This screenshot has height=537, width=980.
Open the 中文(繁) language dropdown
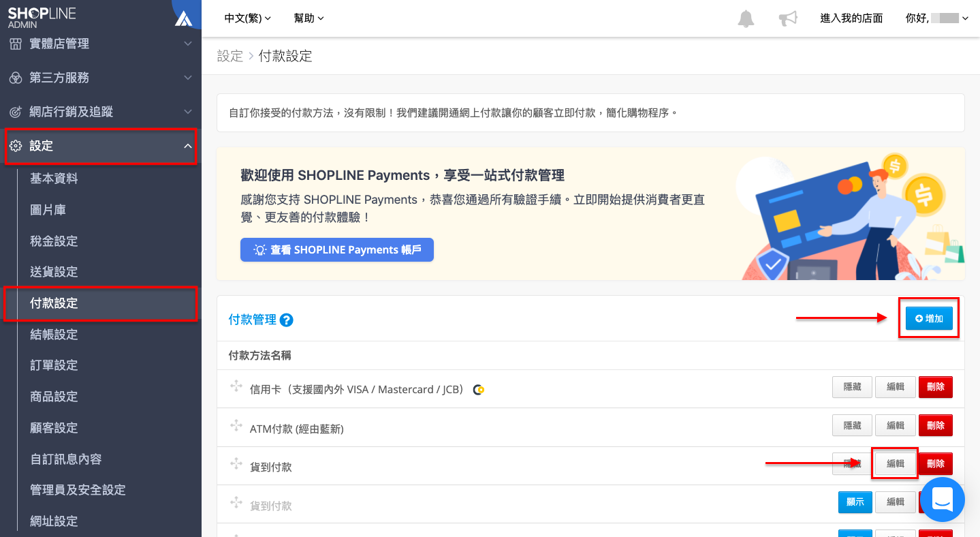(x=248, y=18)
